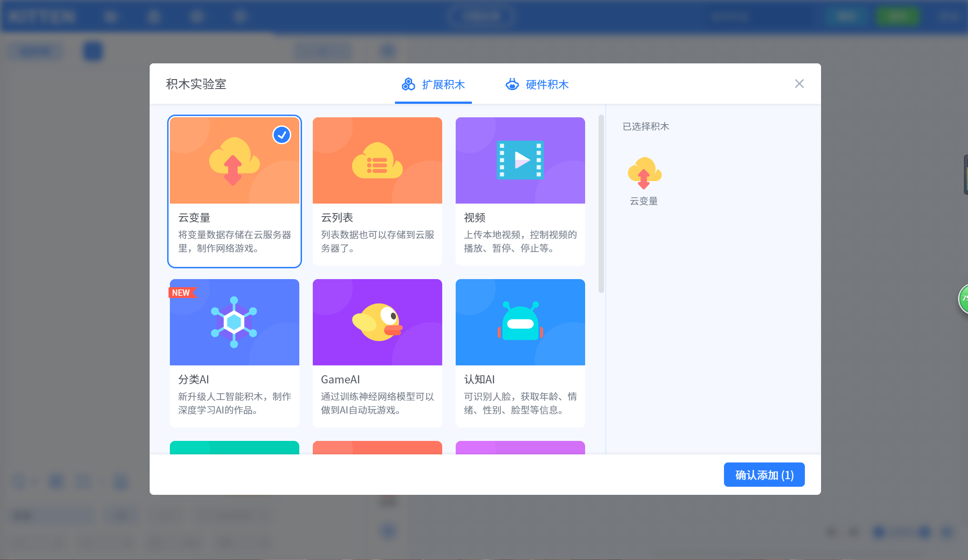The image size is (968, 560).
Task: Switch to the 硬件积木 tab
Action: point(537,84)
